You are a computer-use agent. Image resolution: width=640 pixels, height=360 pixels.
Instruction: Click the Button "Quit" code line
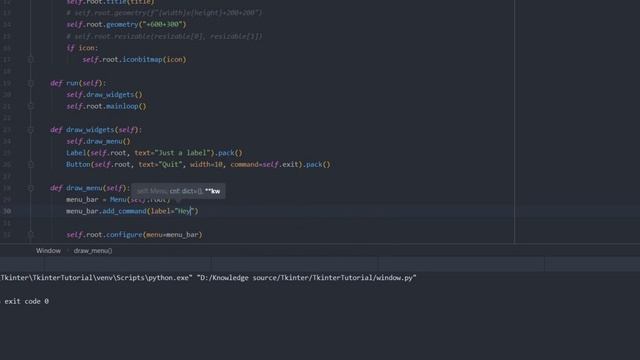(198, 164)
